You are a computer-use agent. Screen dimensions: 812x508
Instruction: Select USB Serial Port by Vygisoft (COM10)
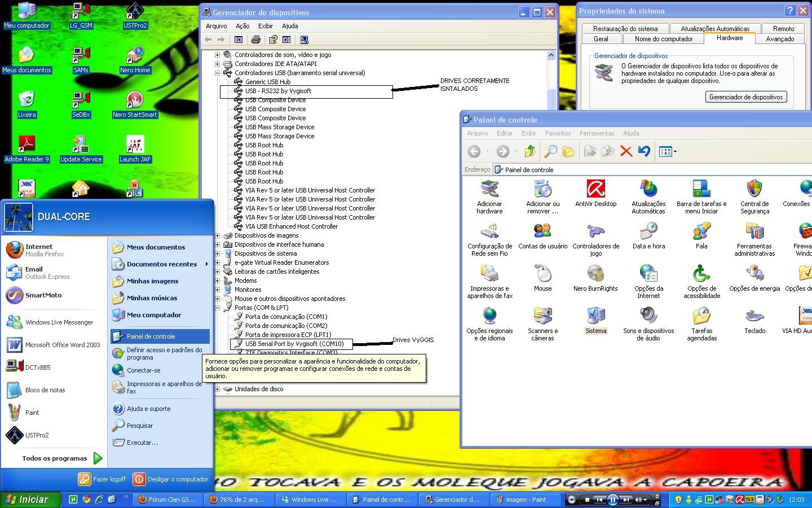[x=294, y=344]
